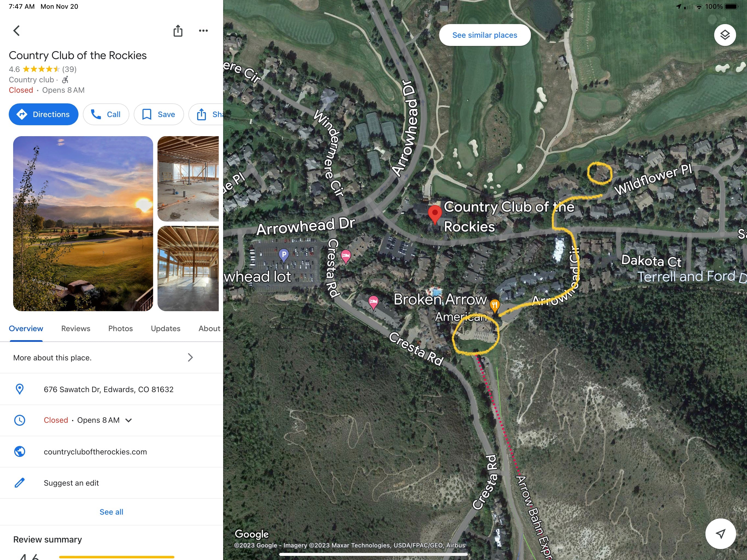
Task: Open the map layers button
Action: click(x=725, y=35)
